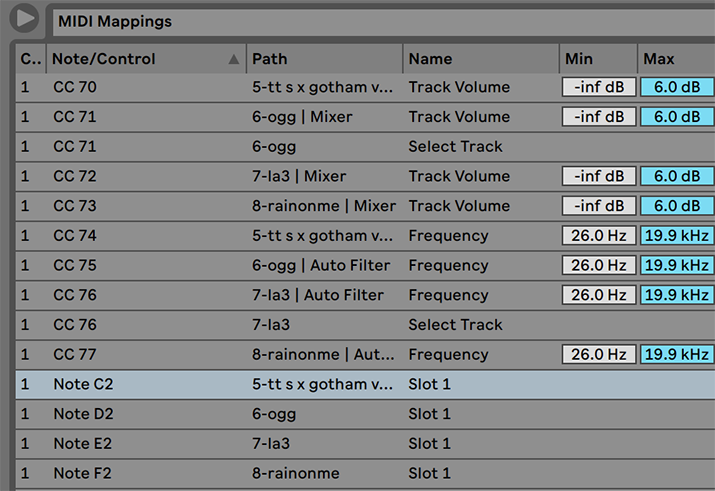Sort by Note/Control column arrow
Screen dimensions: 715x491
(x=233, y=59)
